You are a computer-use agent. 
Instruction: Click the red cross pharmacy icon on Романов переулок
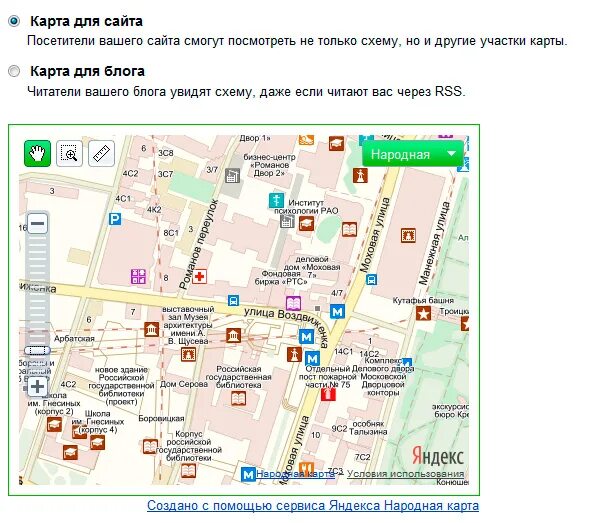click(x=199, y=276)
